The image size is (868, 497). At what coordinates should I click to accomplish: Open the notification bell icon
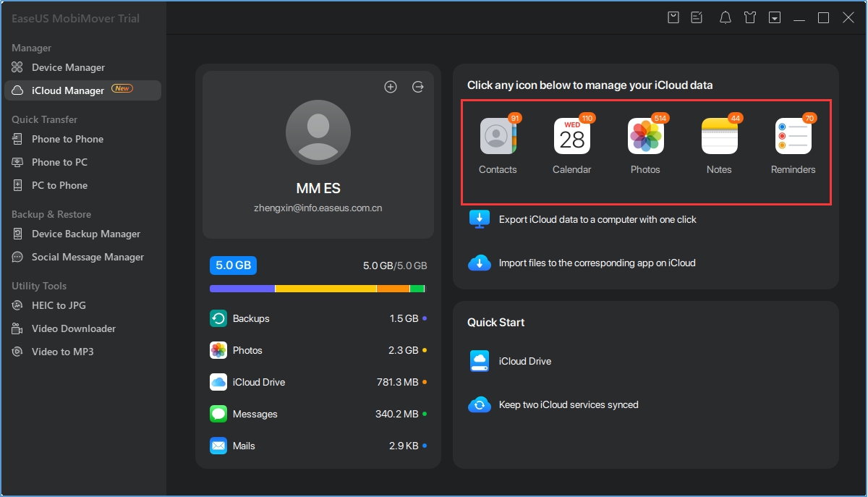point(725,18)
